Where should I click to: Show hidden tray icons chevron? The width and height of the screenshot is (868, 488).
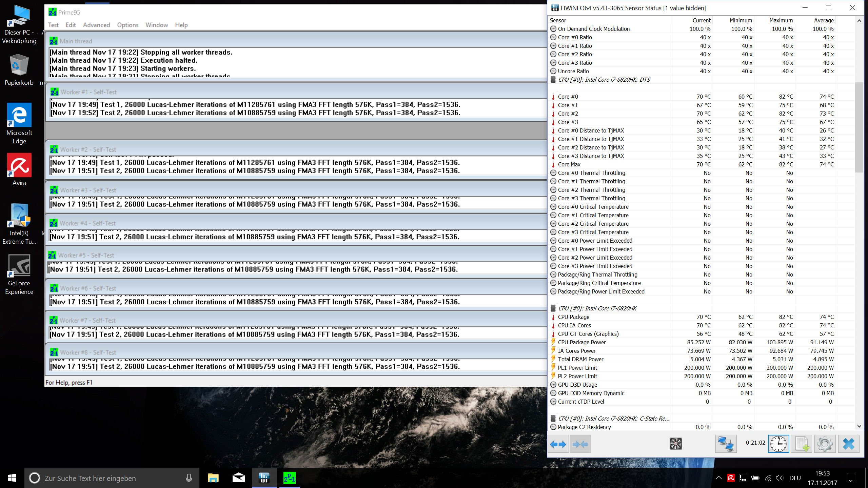coord(718,478)
